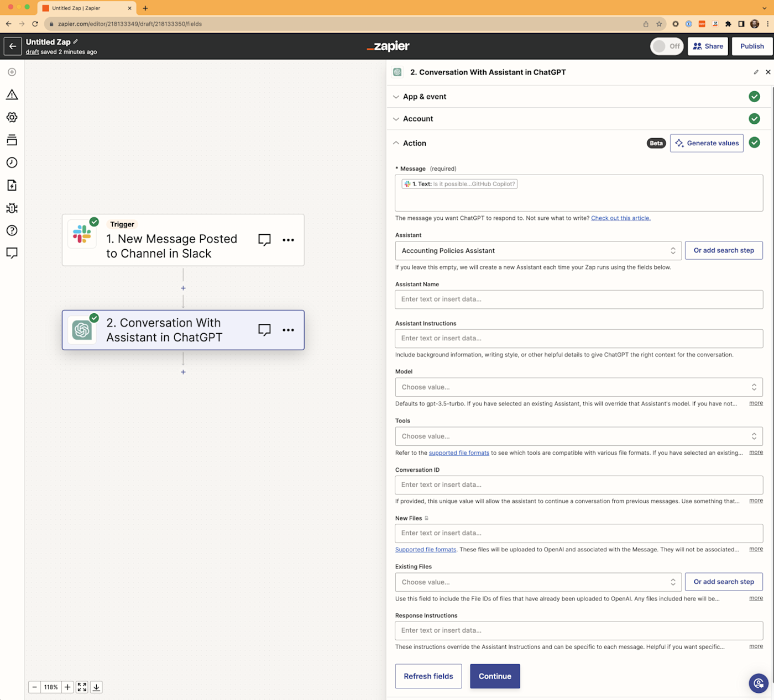This screenshot has height=700, width=774.
Task: Open Zap history clock icon in the sidebar
Action: [12, 162]
